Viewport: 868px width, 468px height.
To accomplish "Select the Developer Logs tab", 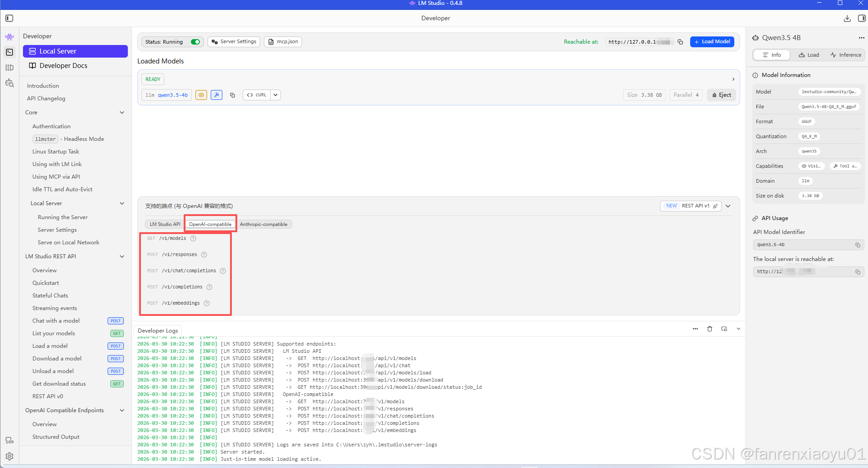I will pyautogui.click(x=158, y=331).
